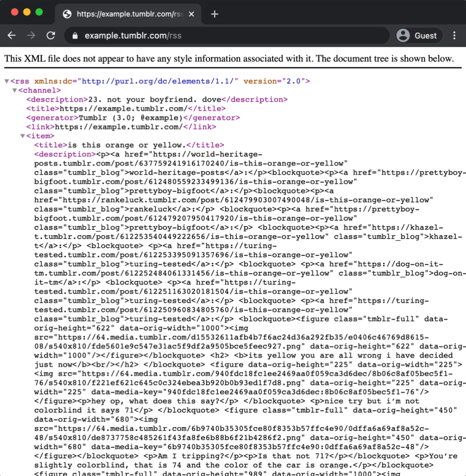Collapse the item node triangle
Screen dimensions: 466x476
(x=22, y=136)
